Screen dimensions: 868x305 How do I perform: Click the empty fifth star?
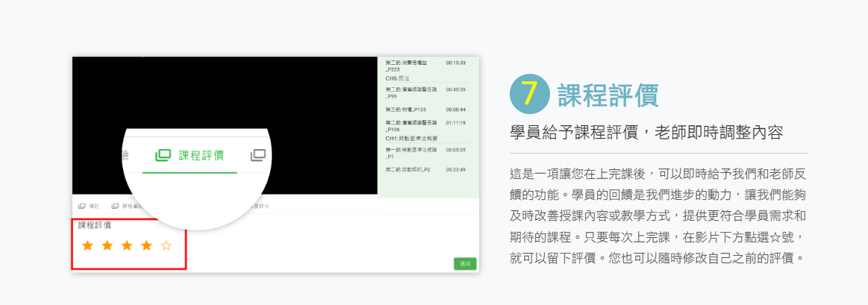[x=166, y=245]
